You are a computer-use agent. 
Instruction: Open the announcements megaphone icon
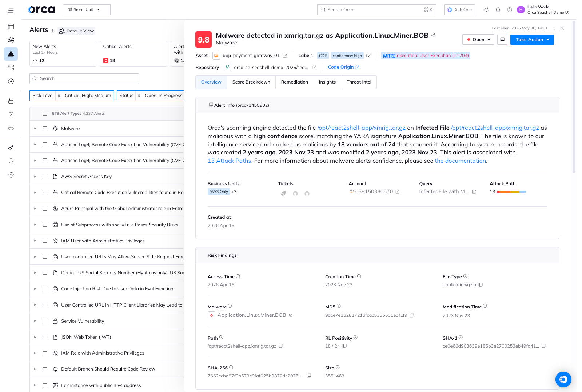486,10
